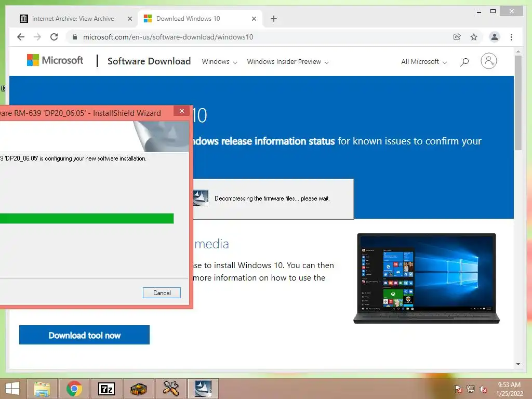Open the Action Center flag in the tray
The width and height of the screenshot is (532, 399).
(458, 389)
